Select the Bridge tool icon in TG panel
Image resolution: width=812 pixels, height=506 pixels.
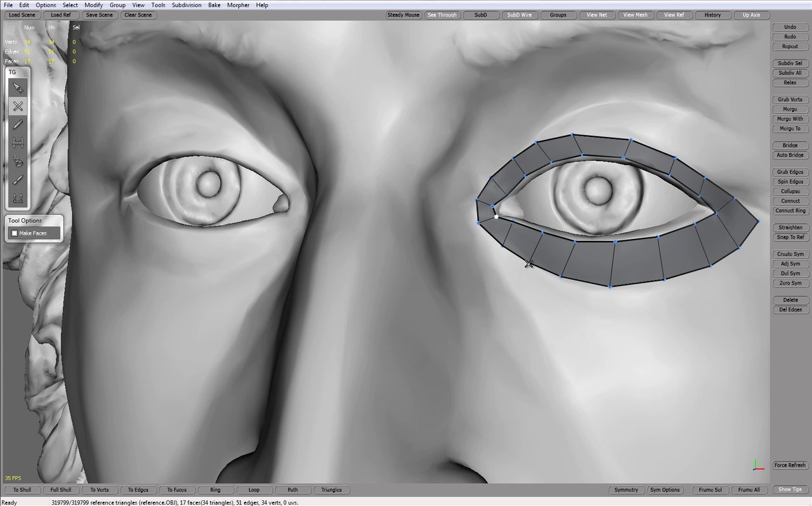pos(18,143)
